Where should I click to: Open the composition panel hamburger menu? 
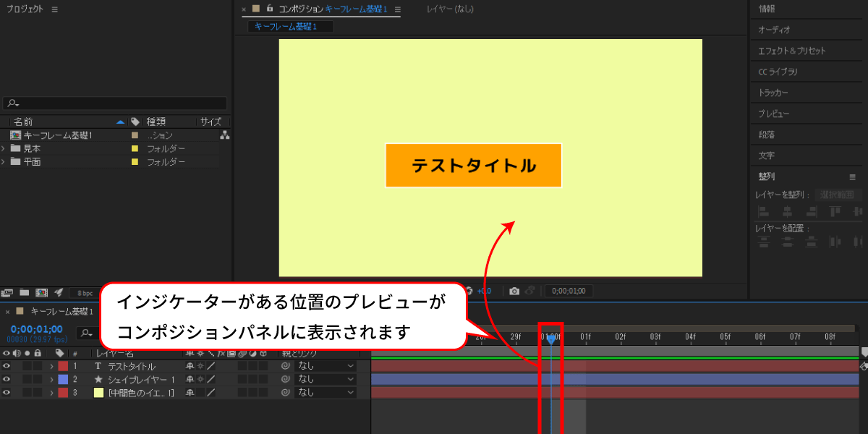pos(397,9)
